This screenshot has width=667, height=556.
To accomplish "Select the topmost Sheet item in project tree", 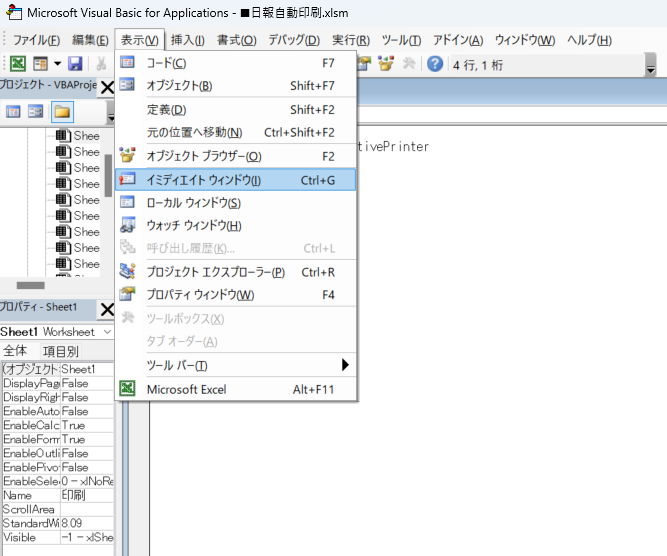I will 78,136.
